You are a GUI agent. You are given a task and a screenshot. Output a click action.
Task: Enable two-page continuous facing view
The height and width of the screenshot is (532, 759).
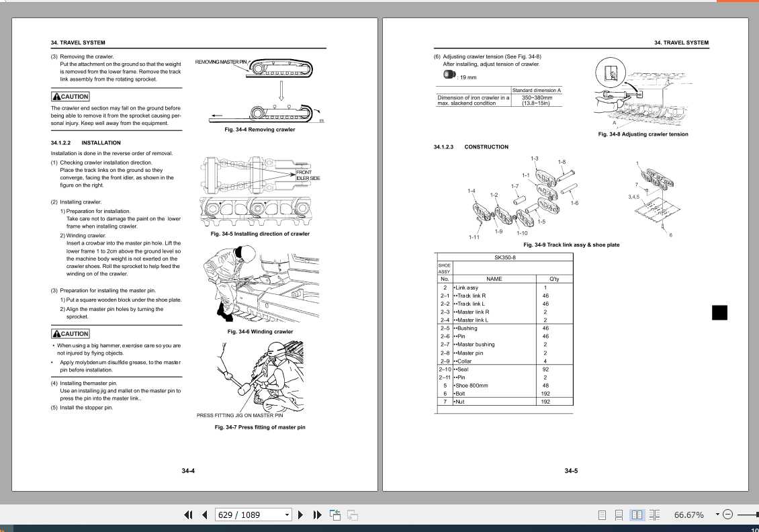655,515
